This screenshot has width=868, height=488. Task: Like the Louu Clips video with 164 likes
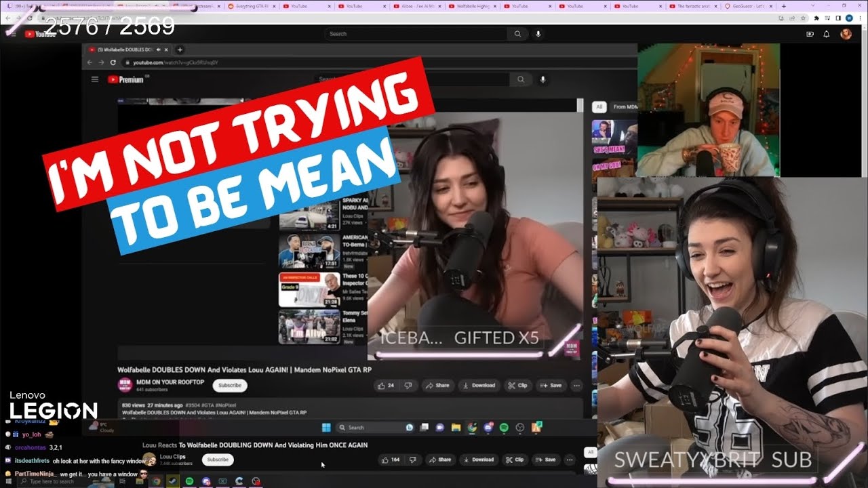click(x=390, y=460)
